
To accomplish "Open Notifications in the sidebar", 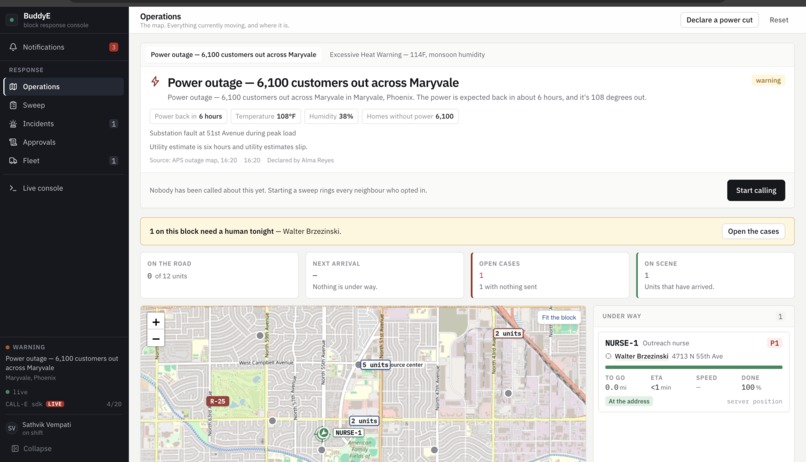I will click(x=64, y=47).
